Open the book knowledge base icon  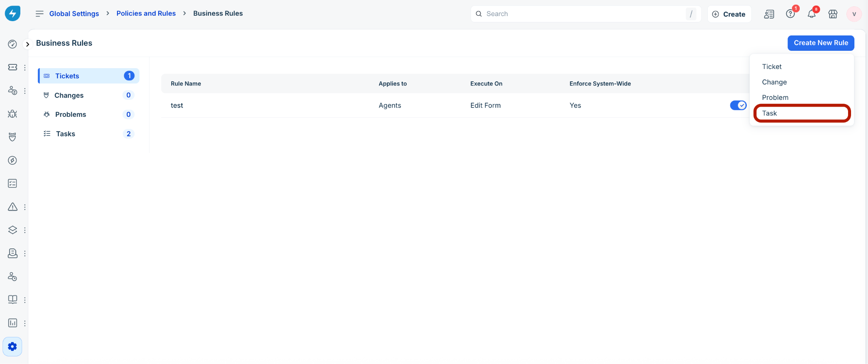[x=12, y=299]
